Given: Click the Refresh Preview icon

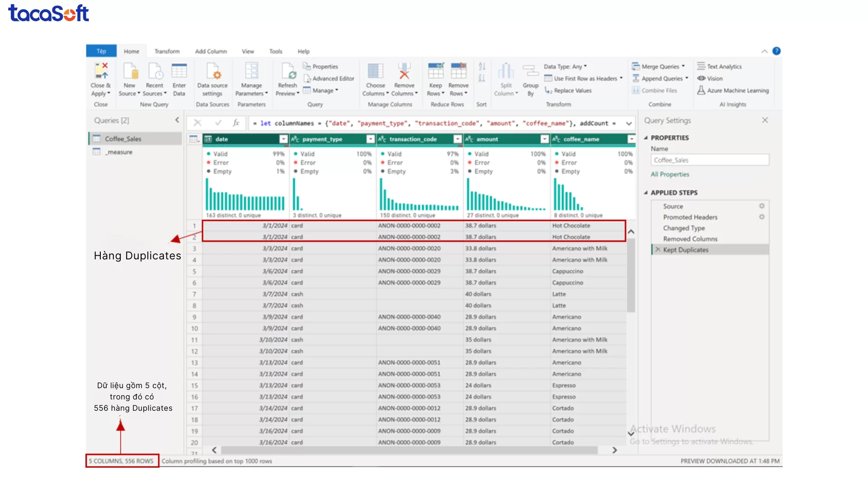Looking at the screenshot, I should [x=288, y=71].
